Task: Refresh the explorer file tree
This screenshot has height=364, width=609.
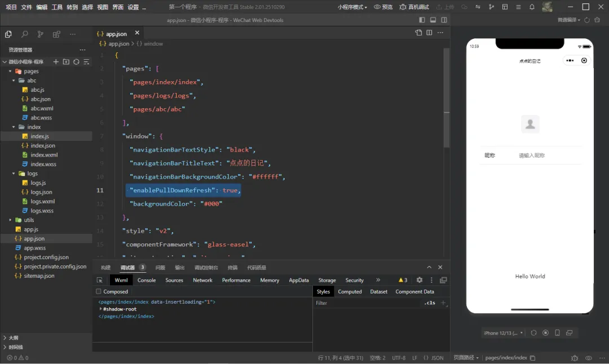Action: [76, 62]
